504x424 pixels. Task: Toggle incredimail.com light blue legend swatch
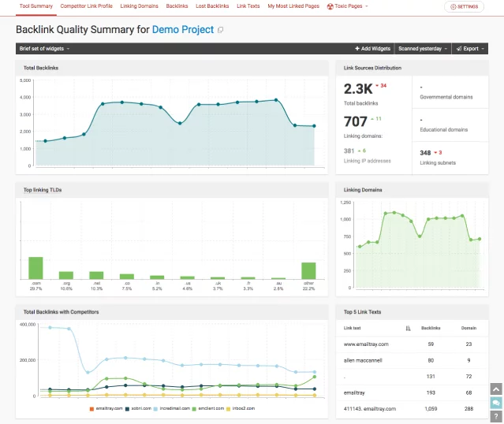155,409
